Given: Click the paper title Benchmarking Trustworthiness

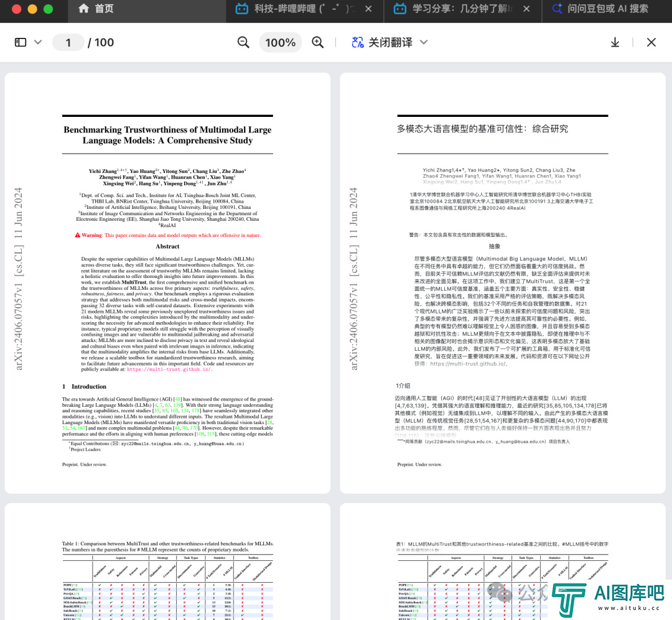Looking at the screenshot, I should (x=167, y=135).
